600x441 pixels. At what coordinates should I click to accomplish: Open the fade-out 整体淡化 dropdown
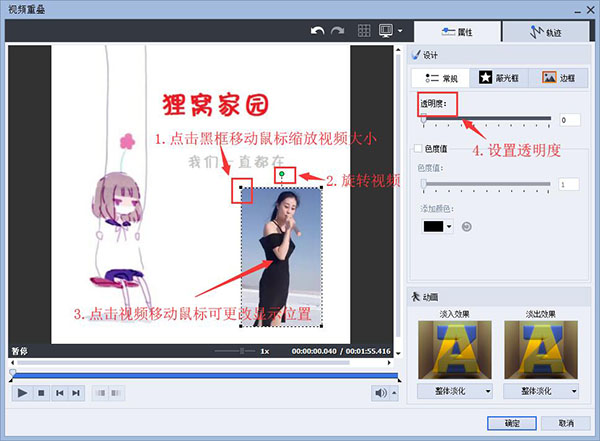point(541,391)
